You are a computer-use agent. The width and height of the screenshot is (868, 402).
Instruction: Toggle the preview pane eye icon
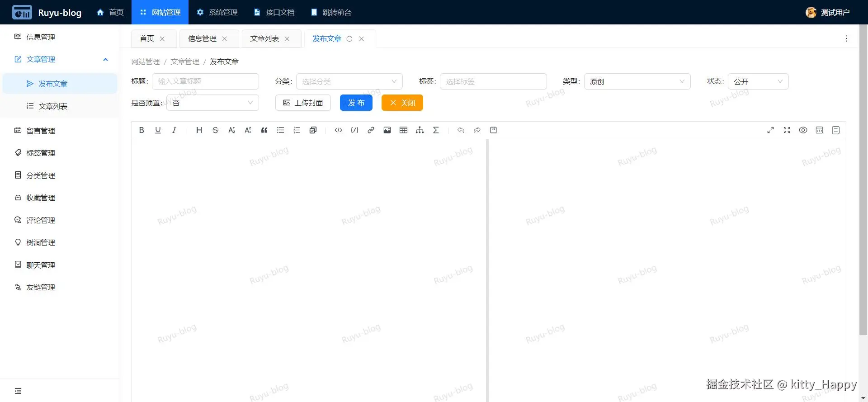point(803,130)
